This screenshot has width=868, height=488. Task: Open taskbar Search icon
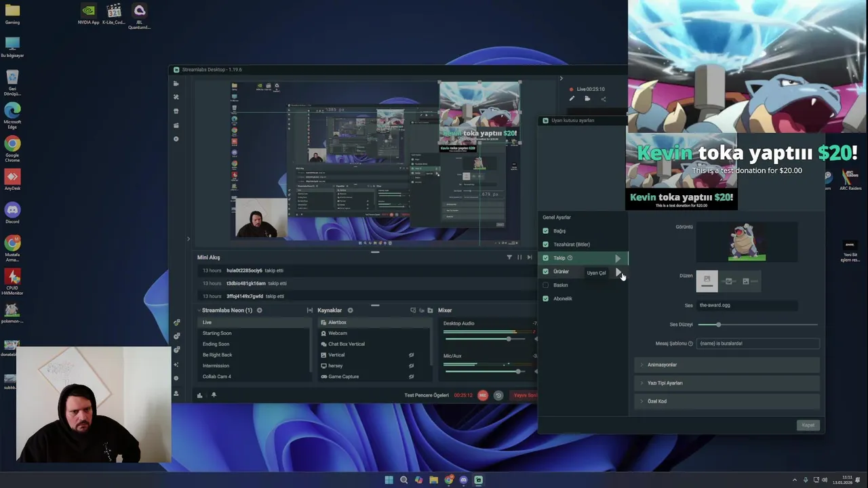[403, 480]
